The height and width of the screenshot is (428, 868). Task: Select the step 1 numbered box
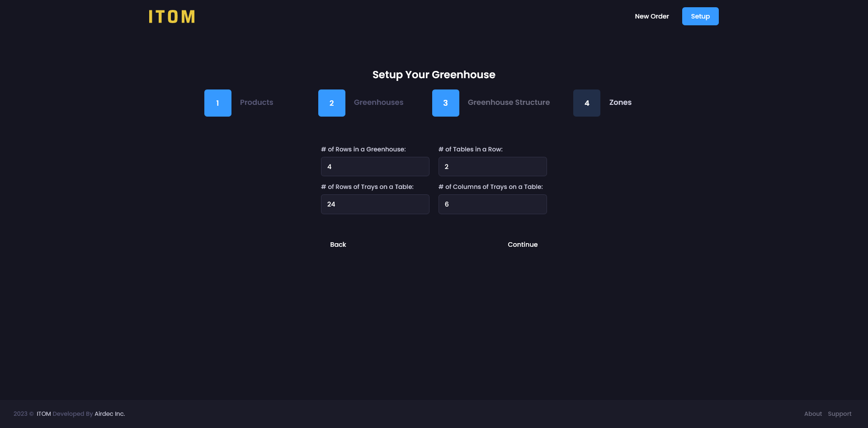(217, 103)
